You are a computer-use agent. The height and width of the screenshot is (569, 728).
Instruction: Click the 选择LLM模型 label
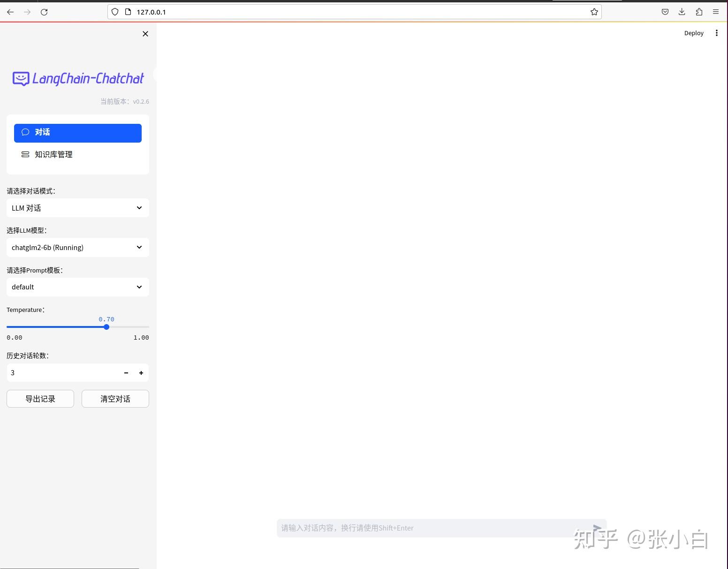(x=27, y=230)
